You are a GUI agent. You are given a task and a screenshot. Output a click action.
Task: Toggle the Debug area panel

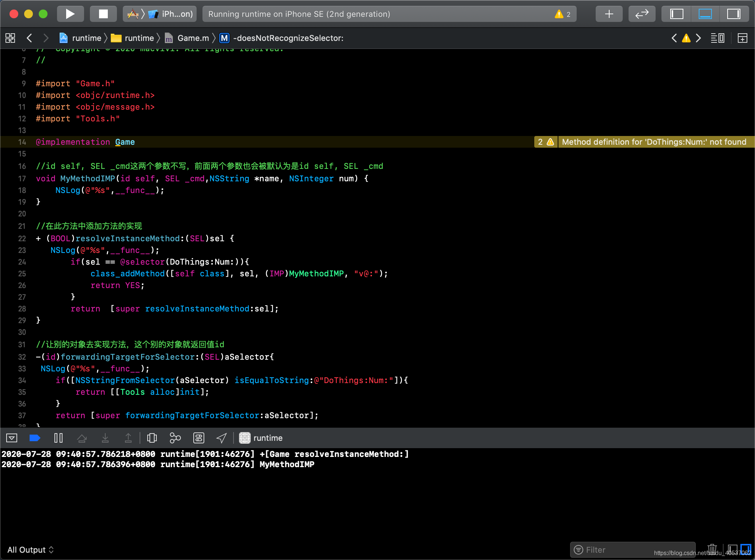[x=705, y=14]
